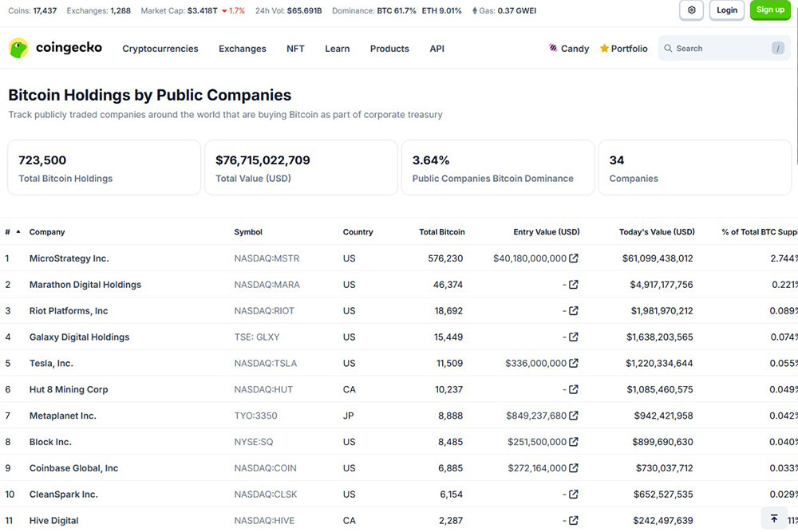Select the Marathon Digital Holdings row name

[85, 285]
